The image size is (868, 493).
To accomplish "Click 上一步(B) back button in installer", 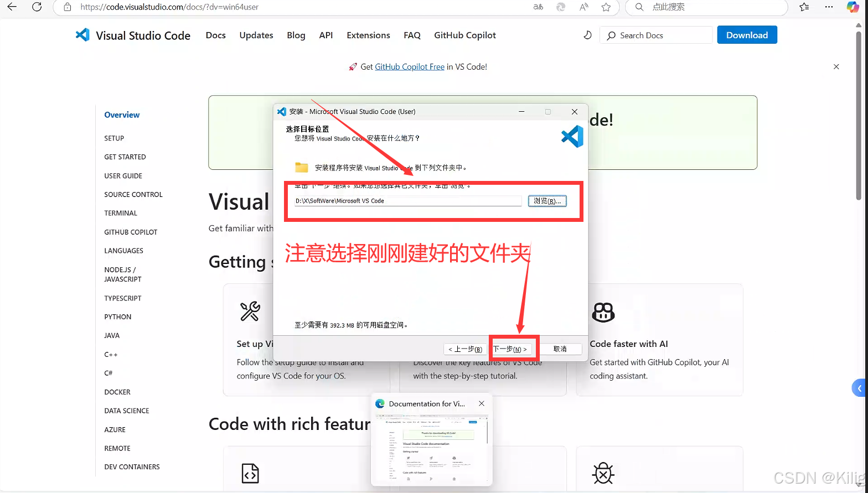I will (464, 349).
